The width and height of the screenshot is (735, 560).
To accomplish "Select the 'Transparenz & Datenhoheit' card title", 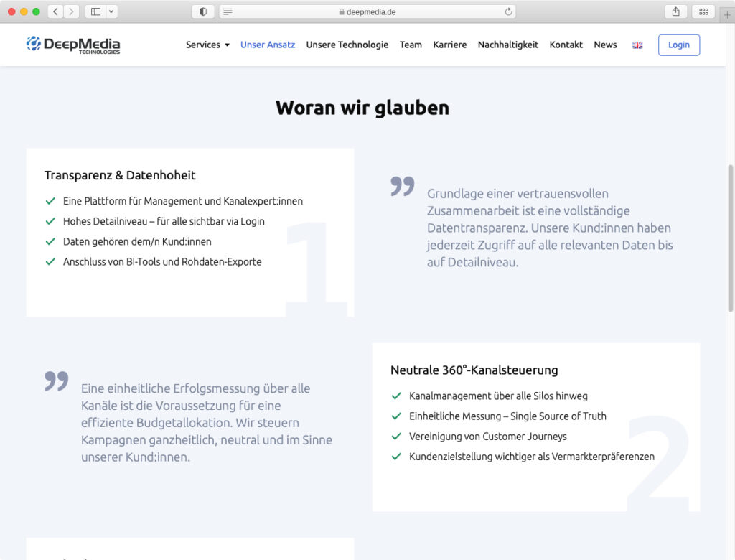I will (x=120, y=175).
